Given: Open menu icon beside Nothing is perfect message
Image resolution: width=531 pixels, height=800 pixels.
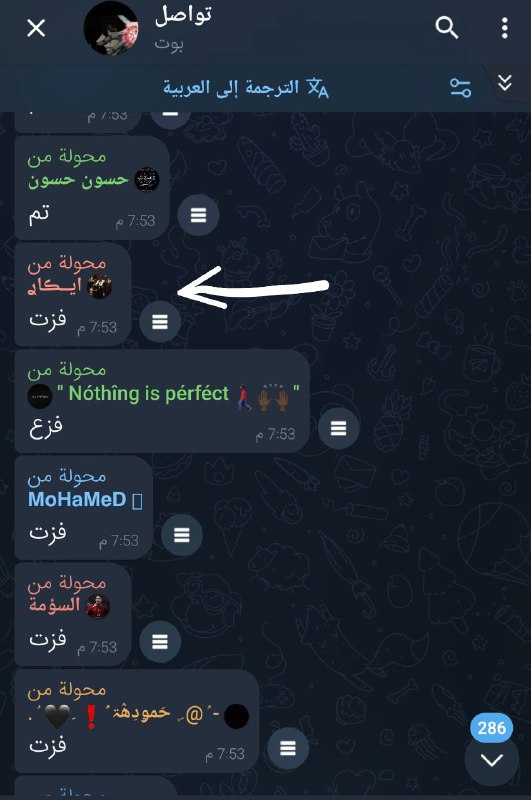Looking at the screenshot, I should click(338, 428).
